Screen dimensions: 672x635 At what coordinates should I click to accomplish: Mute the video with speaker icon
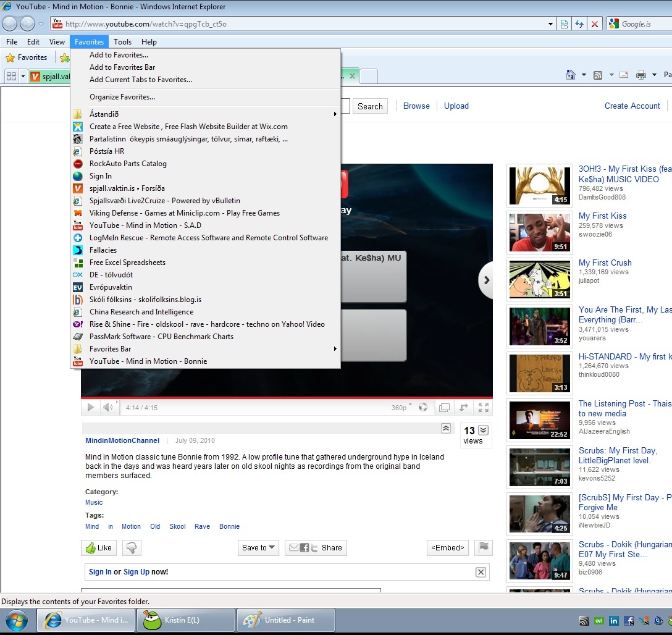coord(108,408)
